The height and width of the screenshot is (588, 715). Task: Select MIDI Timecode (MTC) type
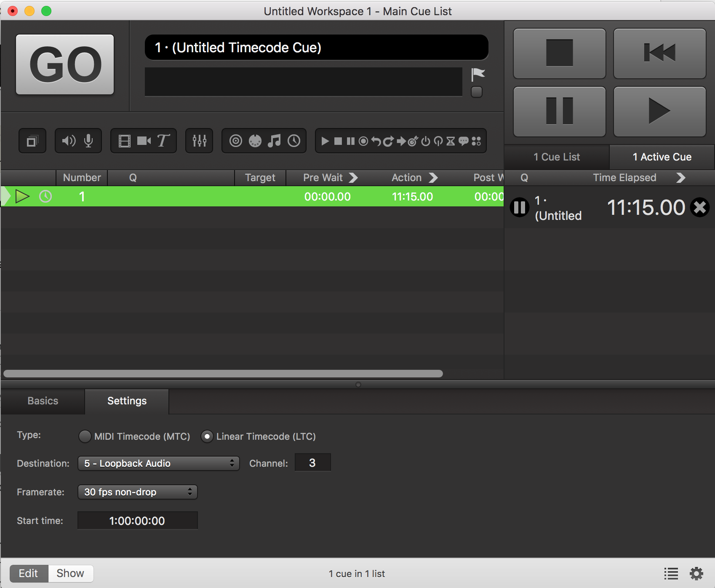click(x=85, y=436)
